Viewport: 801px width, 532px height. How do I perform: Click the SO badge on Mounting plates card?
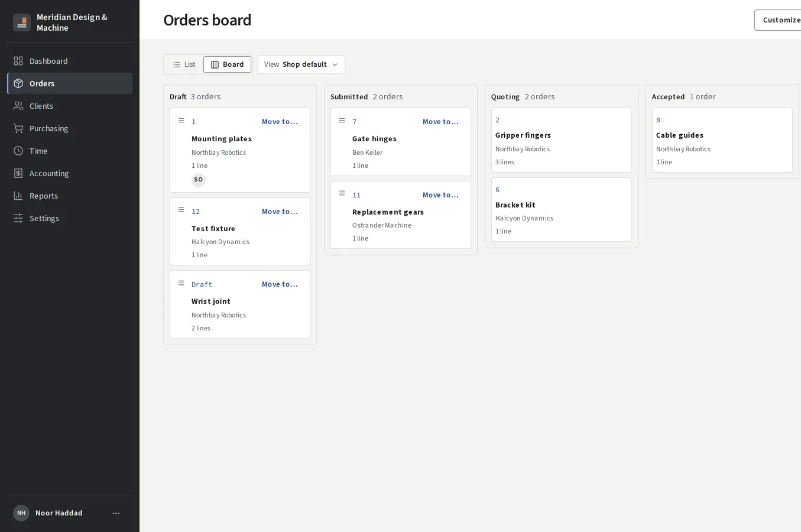[x=199, y=180]
